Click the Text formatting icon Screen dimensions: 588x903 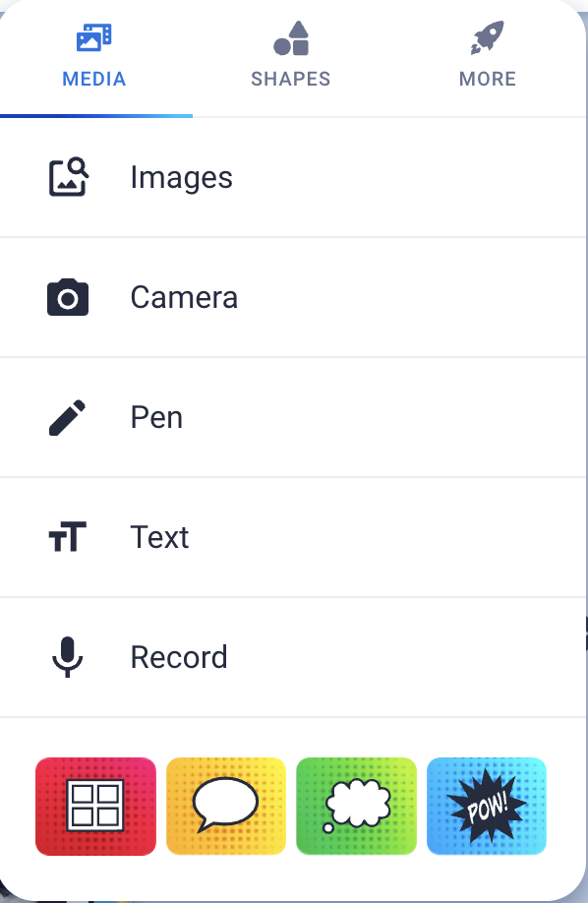click(67, 537)
